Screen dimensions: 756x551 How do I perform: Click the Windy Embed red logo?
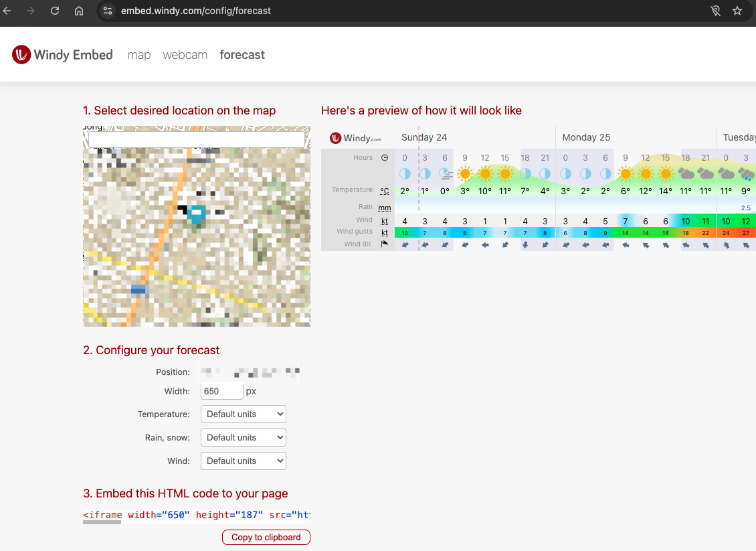[21, 55]
